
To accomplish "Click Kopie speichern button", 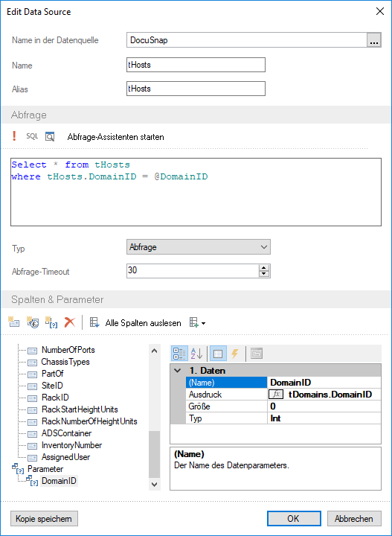I will click(44, 519).
